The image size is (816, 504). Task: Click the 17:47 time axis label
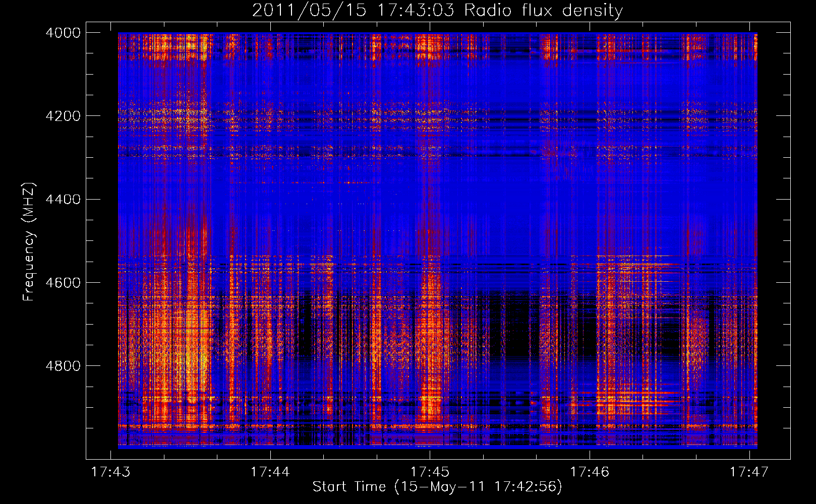tap(749, 472)
